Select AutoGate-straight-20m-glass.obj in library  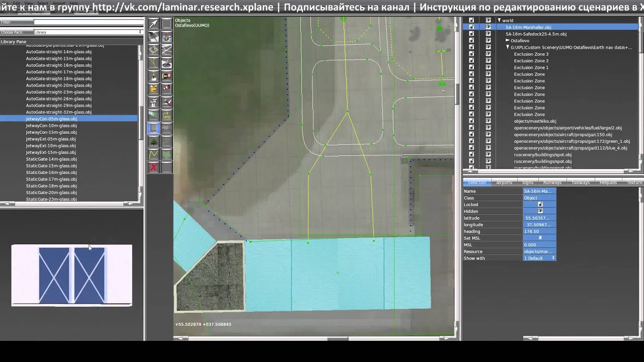click(59, 85)
